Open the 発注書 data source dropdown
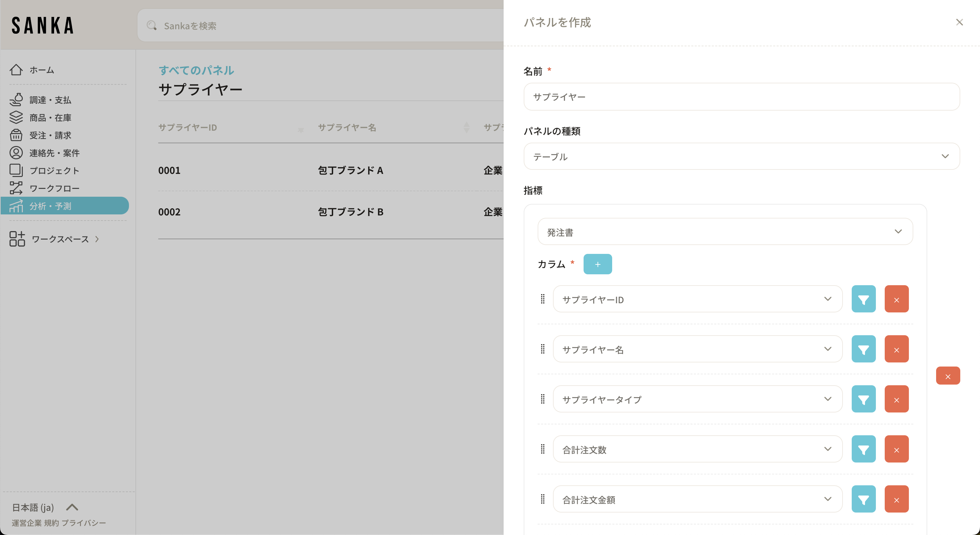The height and width of the screenshot is (535, 980). click(725, 232)
